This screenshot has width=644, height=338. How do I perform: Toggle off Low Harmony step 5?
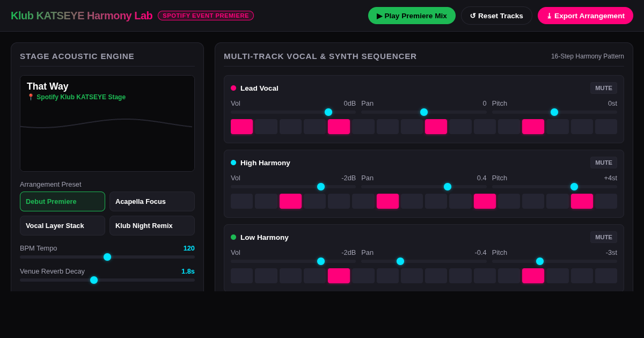coord(339,276)
